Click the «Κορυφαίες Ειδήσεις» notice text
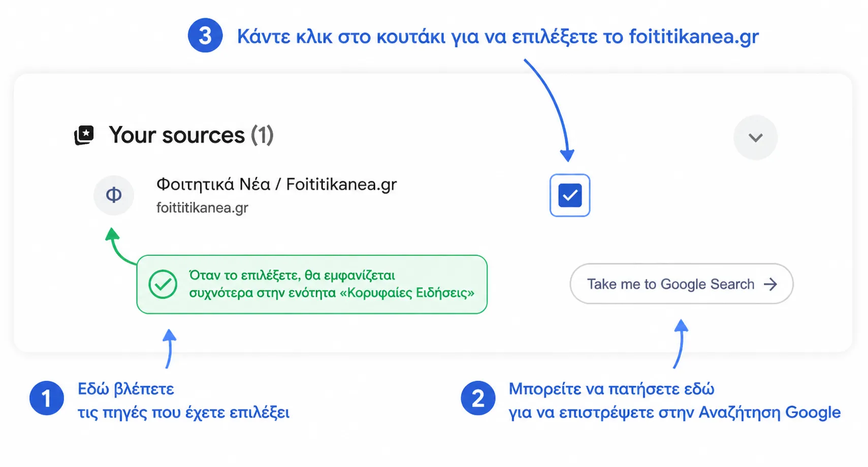This screenshot has height=467, width=868. 332,284
